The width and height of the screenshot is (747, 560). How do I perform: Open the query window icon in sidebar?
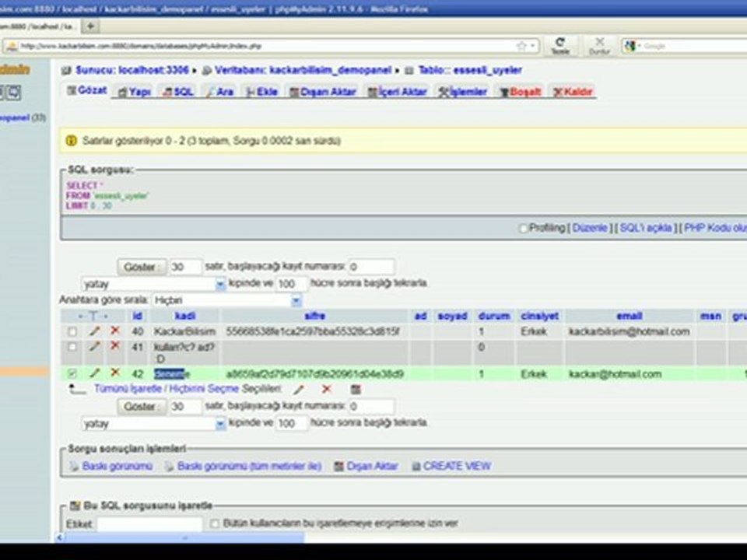coord(14,93)
